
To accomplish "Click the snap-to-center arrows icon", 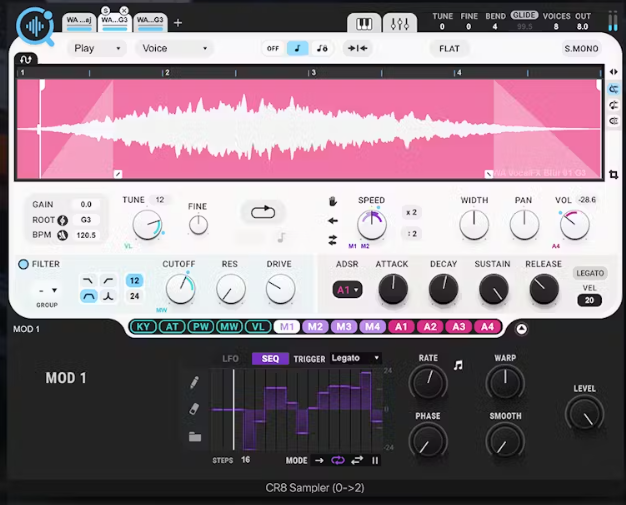I will pyautogui.click(x=357, y=48).
